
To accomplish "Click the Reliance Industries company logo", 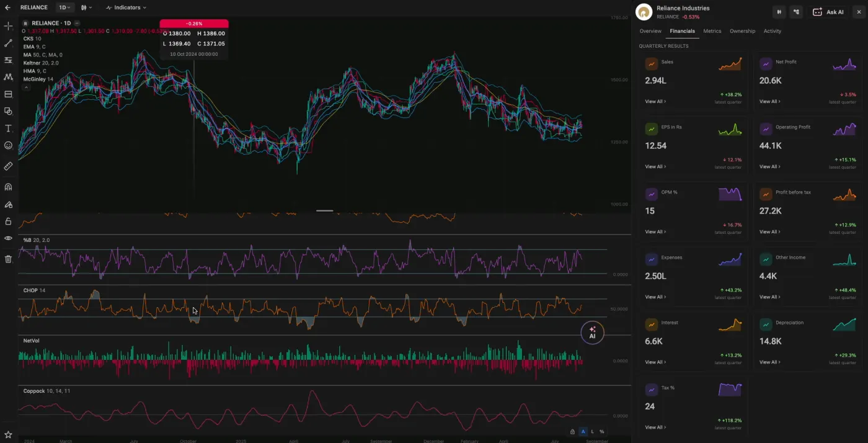I will (x=644, y=12).
